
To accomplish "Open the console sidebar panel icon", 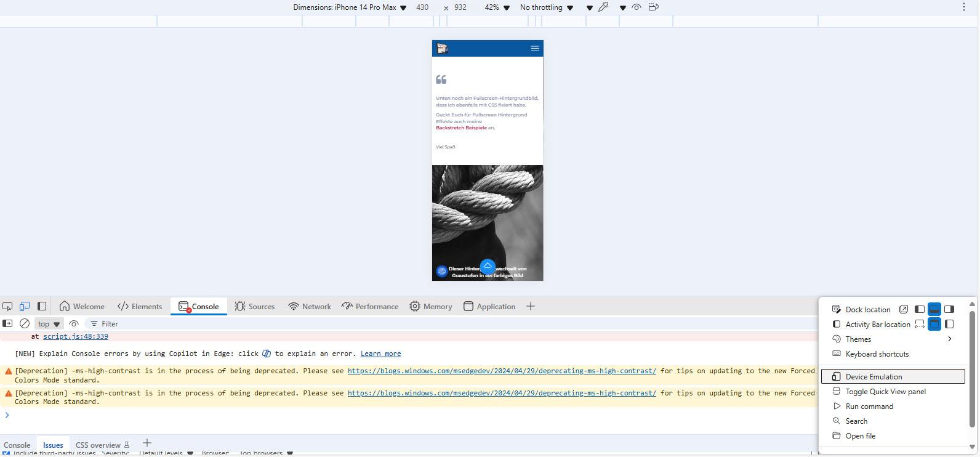I will 7,324.
